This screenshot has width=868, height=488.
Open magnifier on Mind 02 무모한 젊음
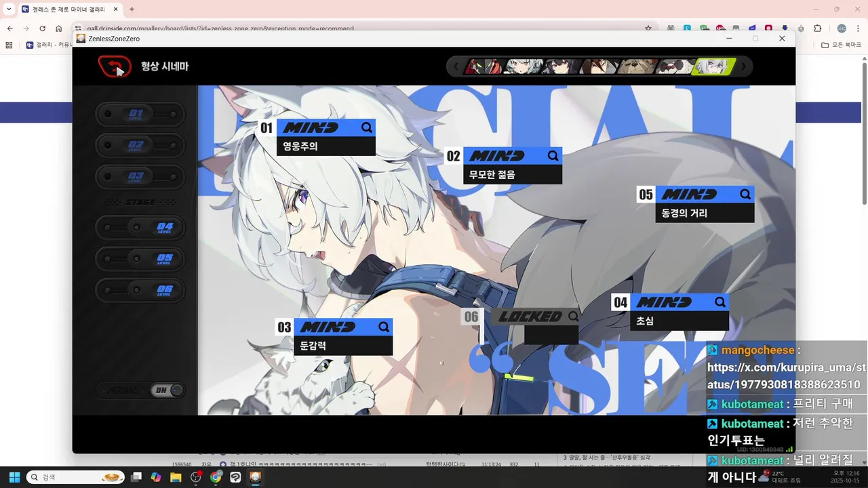click(x=553, y=156)
